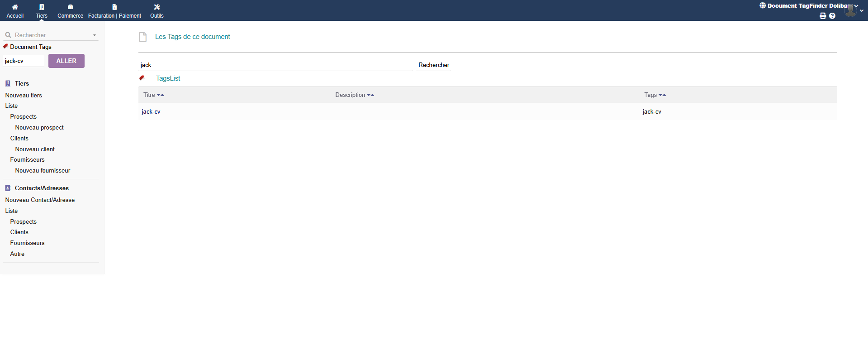
Task: Click the print page icon
Action: [x=823, y=16]
